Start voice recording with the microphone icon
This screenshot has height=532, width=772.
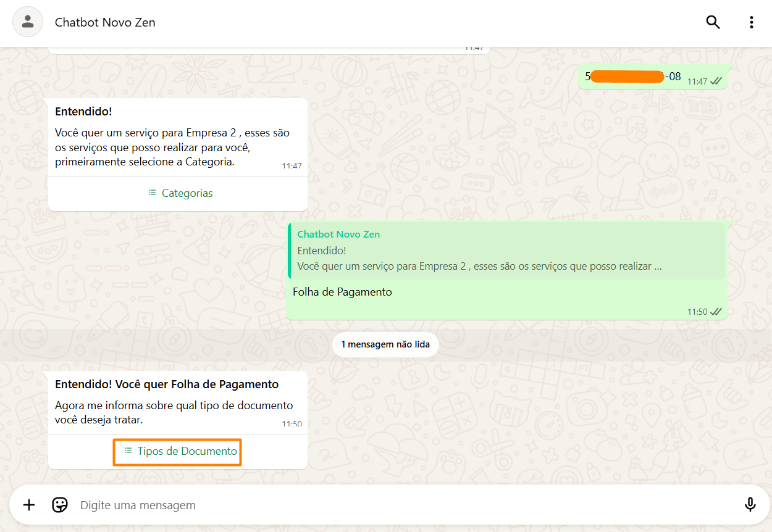[x=750, y=505]
